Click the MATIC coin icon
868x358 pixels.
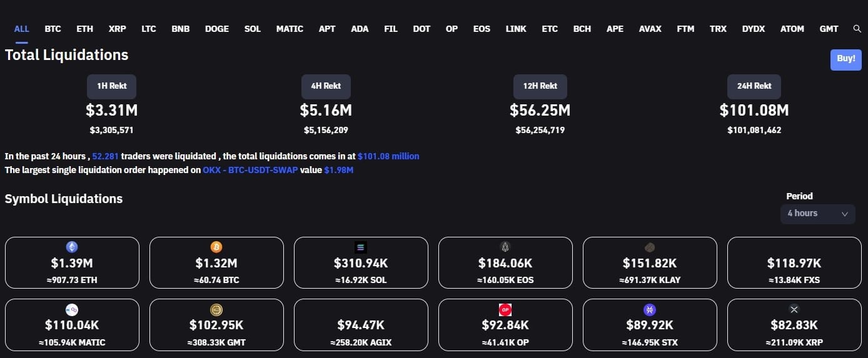(72, 309)
